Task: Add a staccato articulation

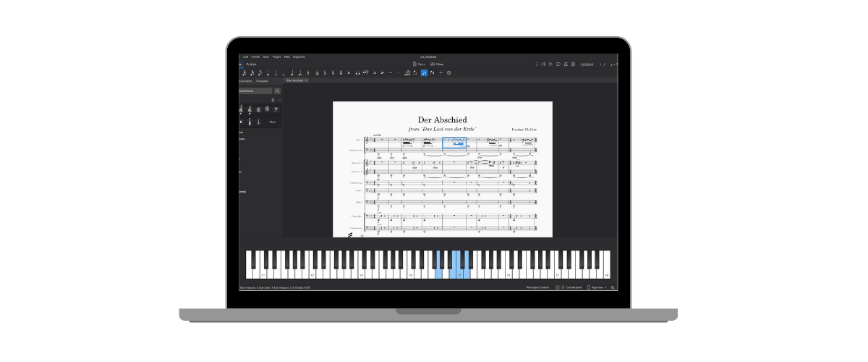Action: click(399, 72)
